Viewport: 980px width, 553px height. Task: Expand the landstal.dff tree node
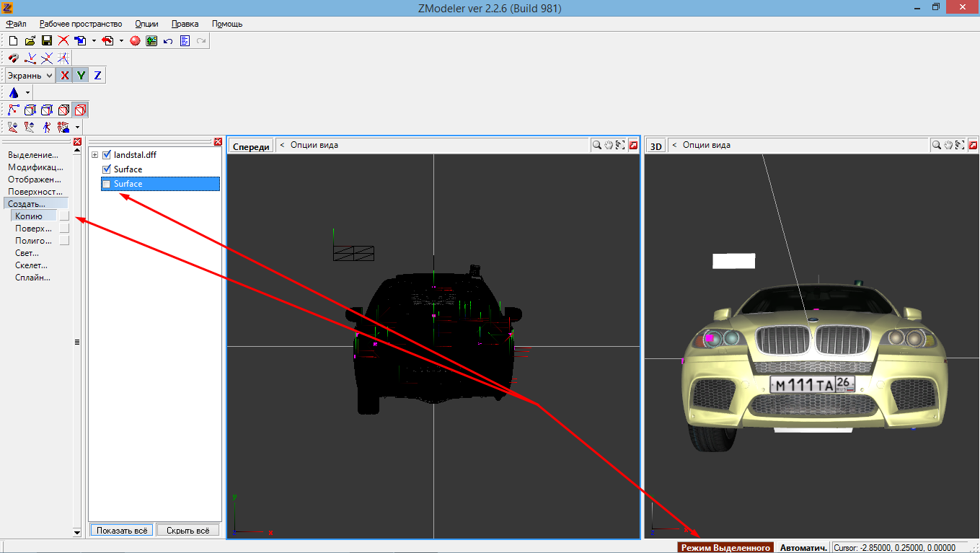tap(94, 155)
